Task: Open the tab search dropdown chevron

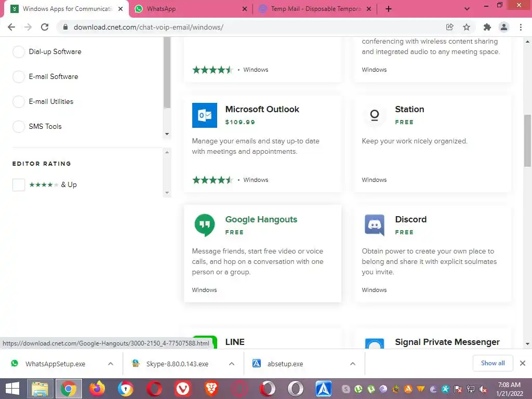Action: click(467, 9)
